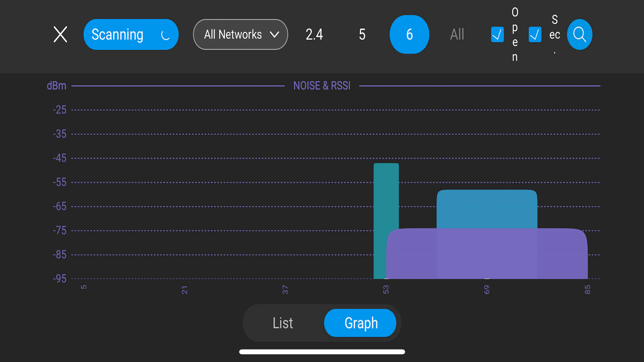644x362 pixels.
Task: Select the 5 GHz band option
Action: [x=362, y=34]
